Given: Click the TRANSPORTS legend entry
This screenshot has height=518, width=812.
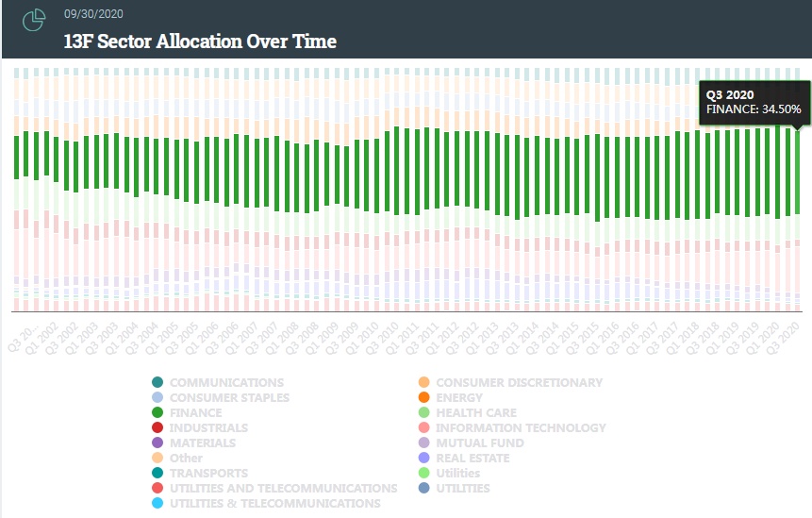Looking at the screenshot, I should click(x=208, y=473).
